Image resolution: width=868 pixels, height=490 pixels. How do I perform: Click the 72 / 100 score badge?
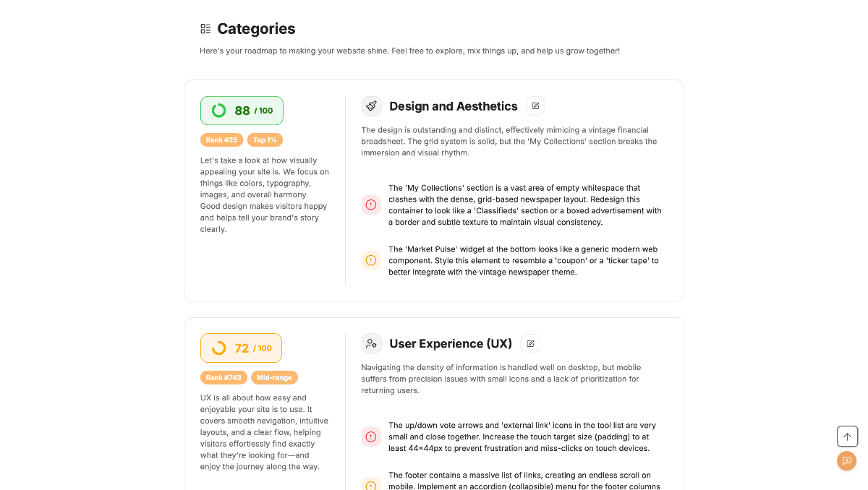[241, 348]
